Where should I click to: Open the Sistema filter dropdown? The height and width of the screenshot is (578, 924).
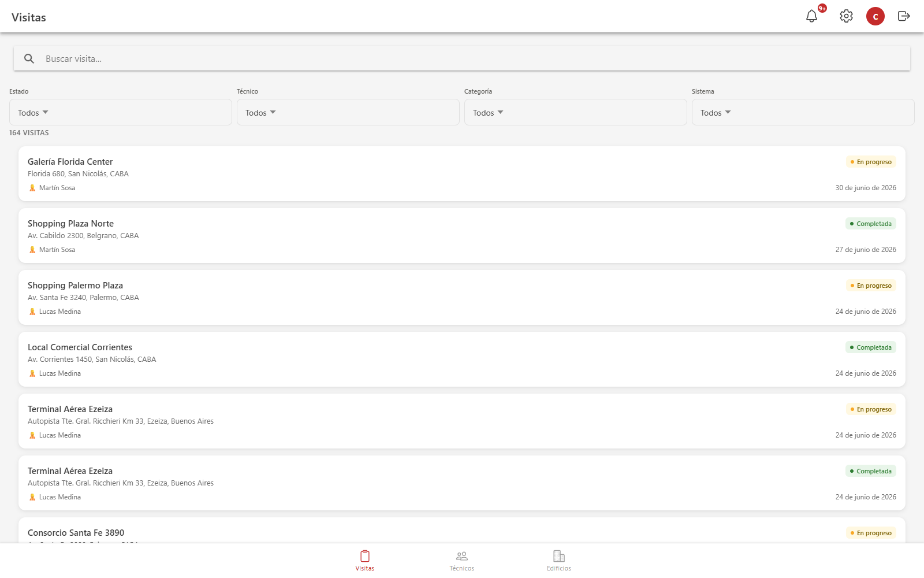803,112
